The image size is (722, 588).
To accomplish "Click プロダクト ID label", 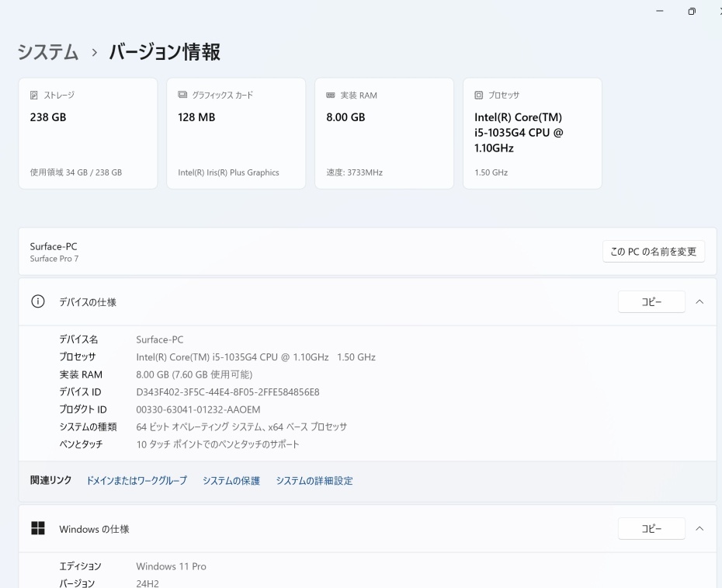I will (x=83, y=409).
